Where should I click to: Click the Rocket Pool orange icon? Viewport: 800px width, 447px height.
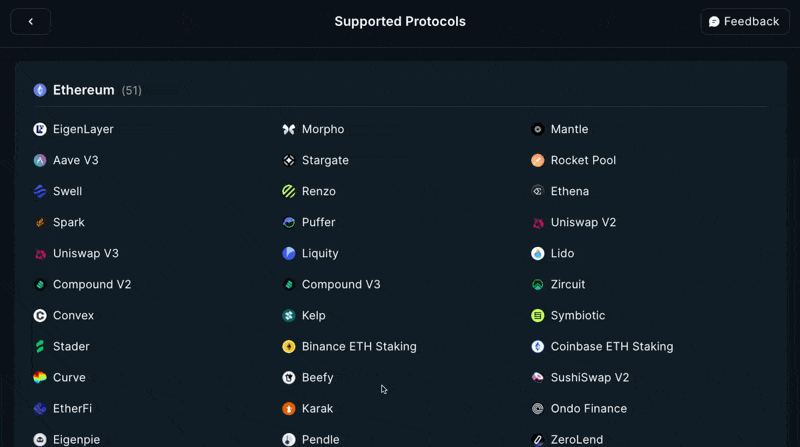538,160
